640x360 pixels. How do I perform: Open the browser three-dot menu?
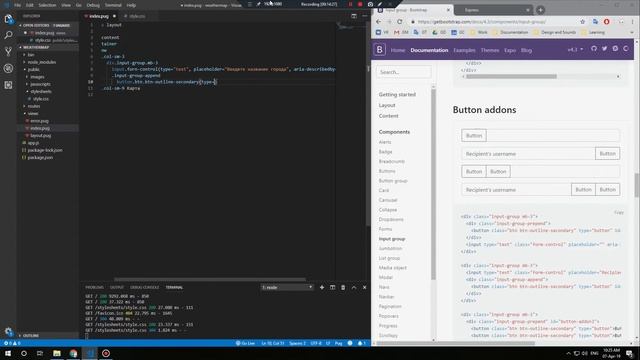click(632, 22)
